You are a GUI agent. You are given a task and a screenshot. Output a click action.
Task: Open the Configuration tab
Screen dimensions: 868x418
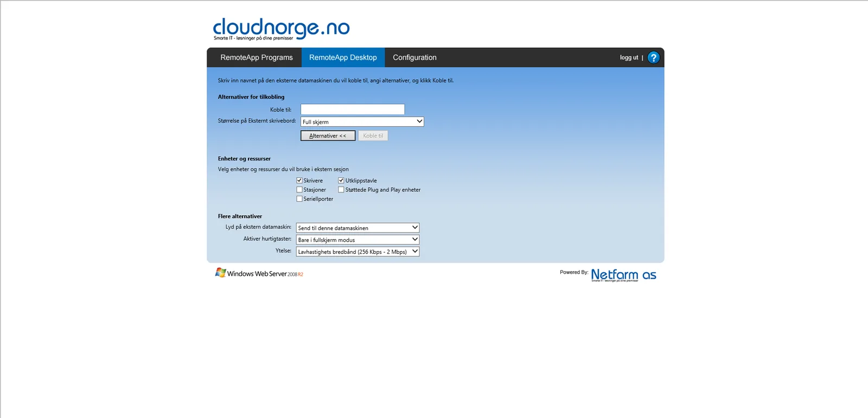pos(414,57)
